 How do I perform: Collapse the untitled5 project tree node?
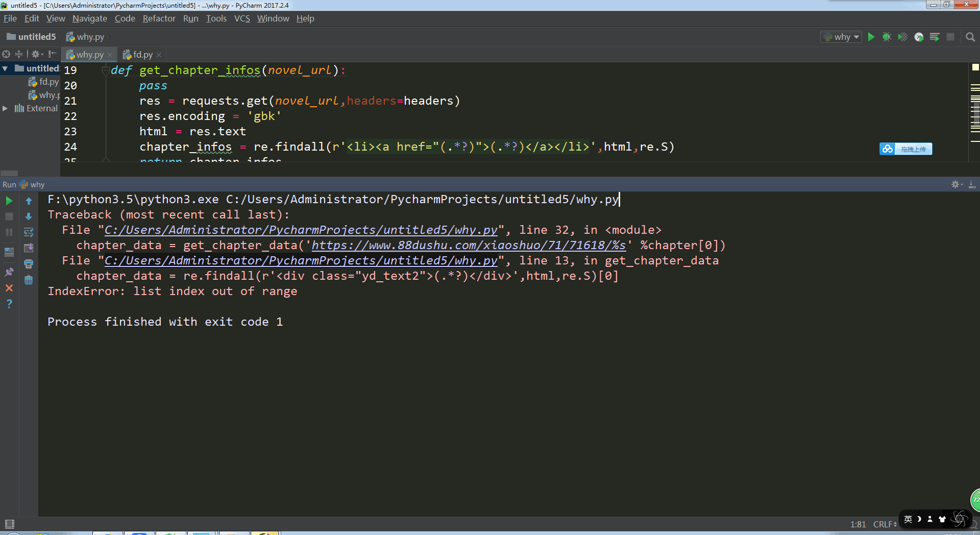tap(5, 68)
